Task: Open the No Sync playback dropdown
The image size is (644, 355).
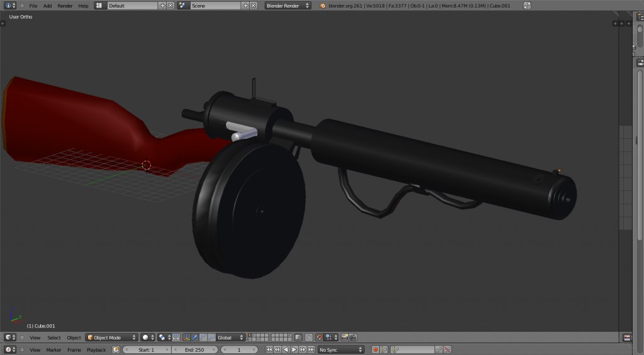Action: pyautogui.click(x=340, y=349)
